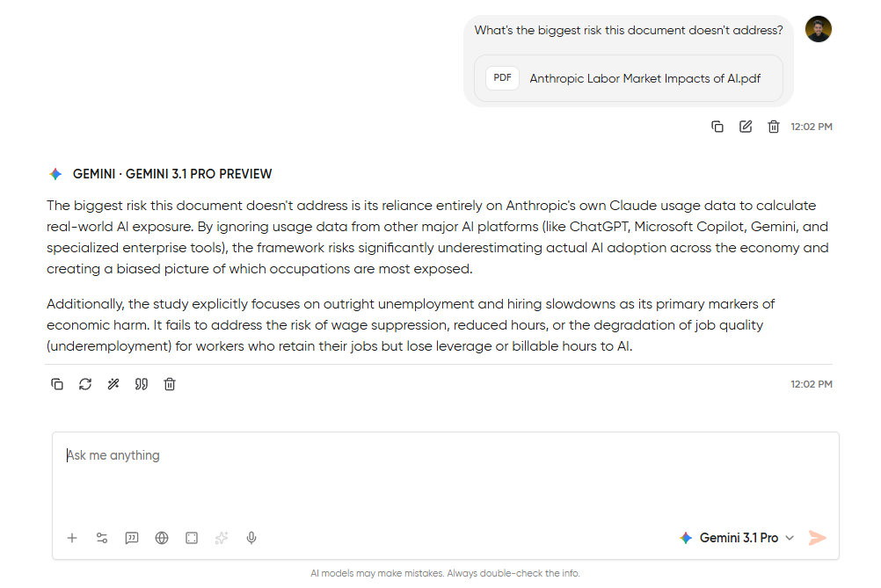Attach a file using the plus icon

(x=72, y=537)
